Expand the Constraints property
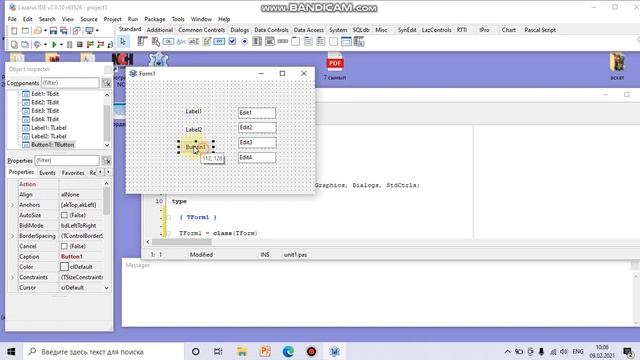Screen dimensions: 640x360 12,277
